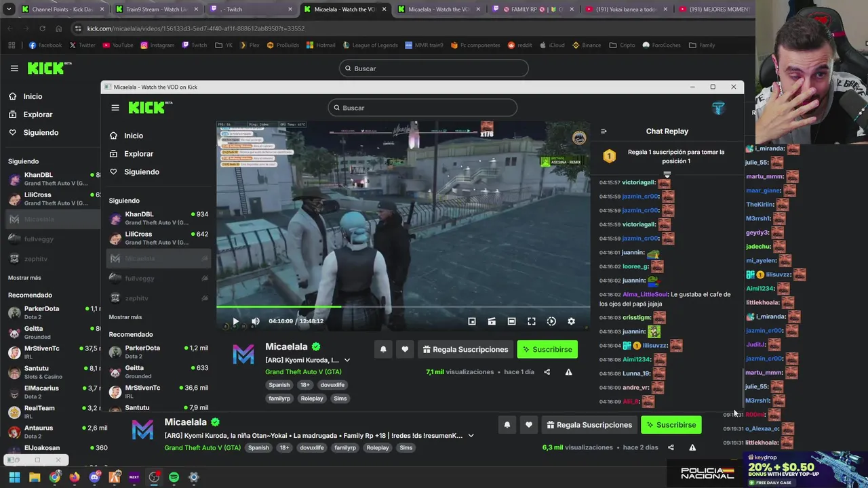
Task: Open the Twitch bookmark
Action: click(194, 45)
